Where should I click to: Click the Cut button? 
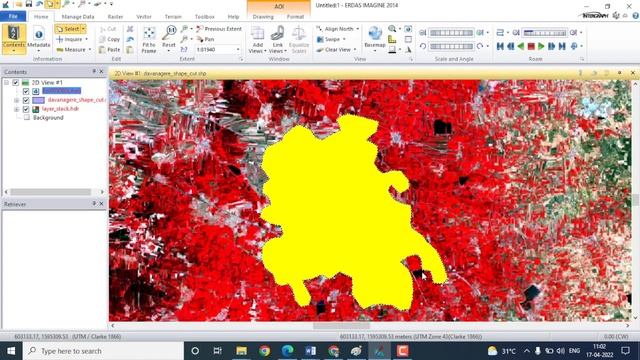point(108,29)
